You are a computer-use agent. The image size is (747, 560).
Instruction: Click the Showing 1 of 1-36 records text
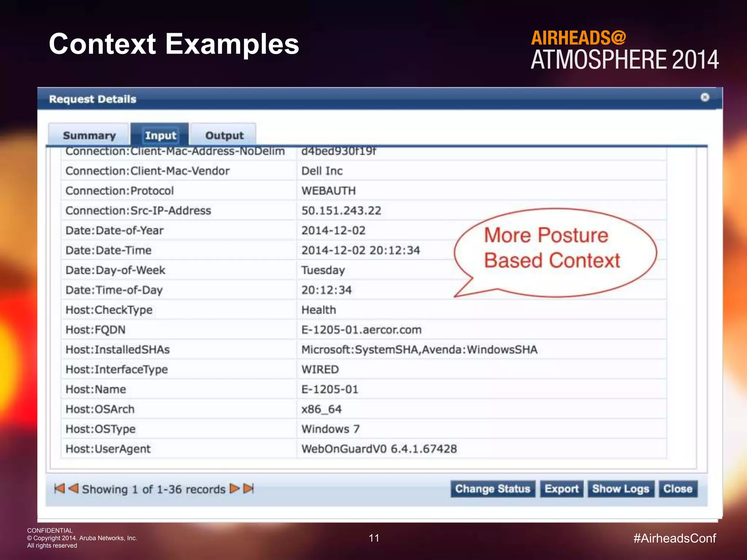[x=154, y=489]
